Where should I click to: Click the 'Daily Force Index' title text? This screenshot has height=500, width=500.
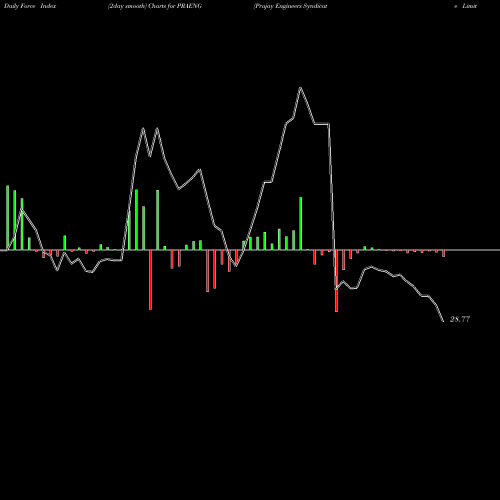click(x=30, y=6)
